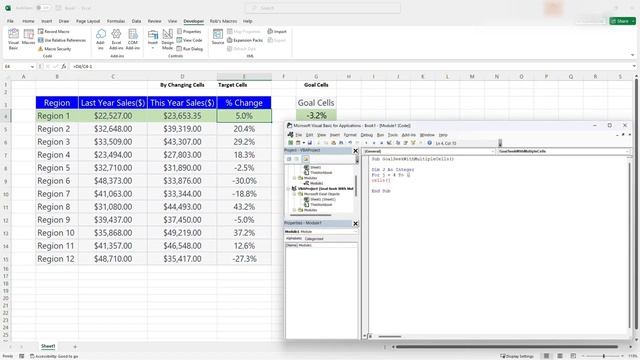Click the horizontal sheet scrollbar
Image resolution: width=640 pixels, height=360 pixels.
507,347
